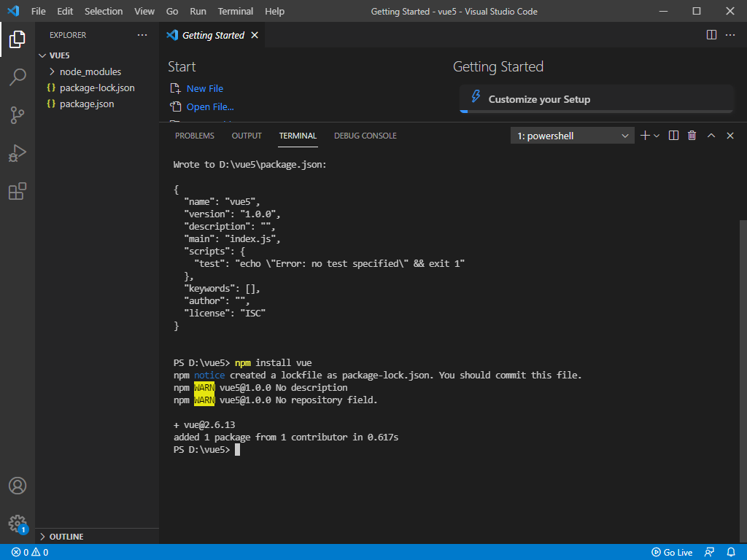Select the 1: powershell terminal dropdown
Screen dimensions: 747x560
point(572,136)
